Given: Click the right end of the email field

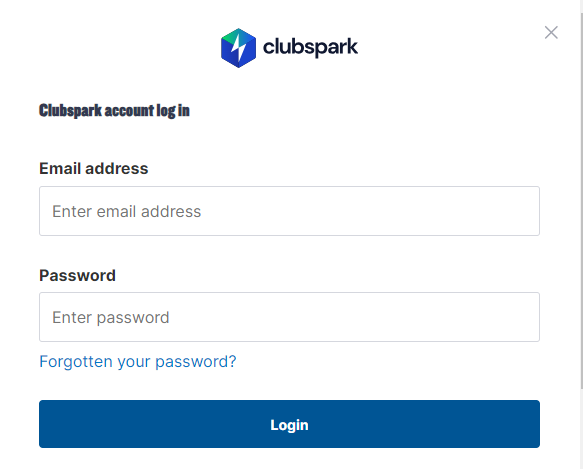Looking at the screenshot, I should coord(526,211).
